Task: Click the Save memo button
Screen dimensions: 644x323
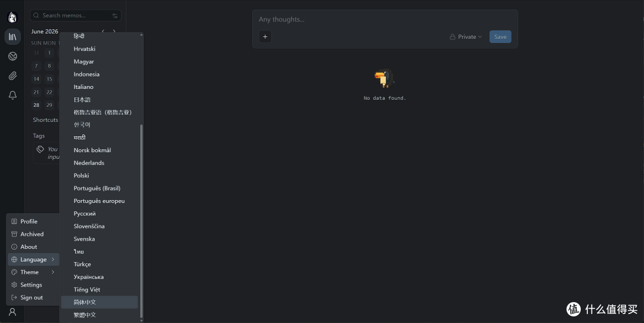Action: click(500, 36)
